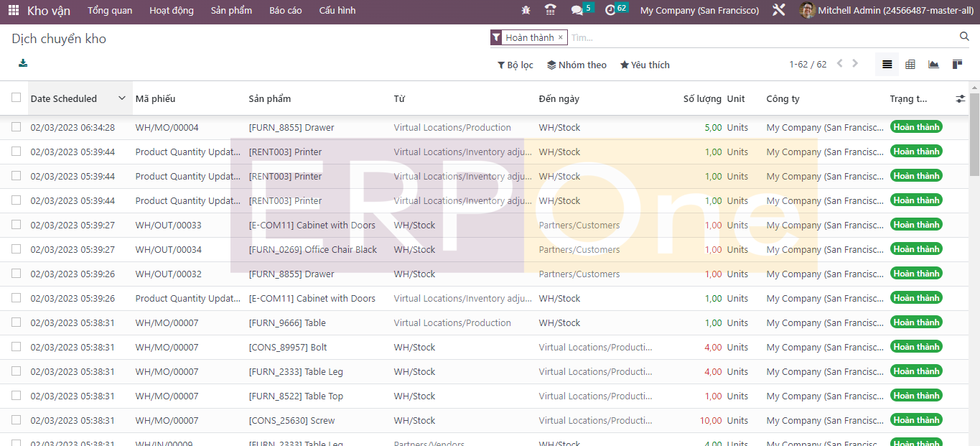980x446 pixels.
Task: Expand the Bộ lọc filter dropdown
Action: coord(515,65)
